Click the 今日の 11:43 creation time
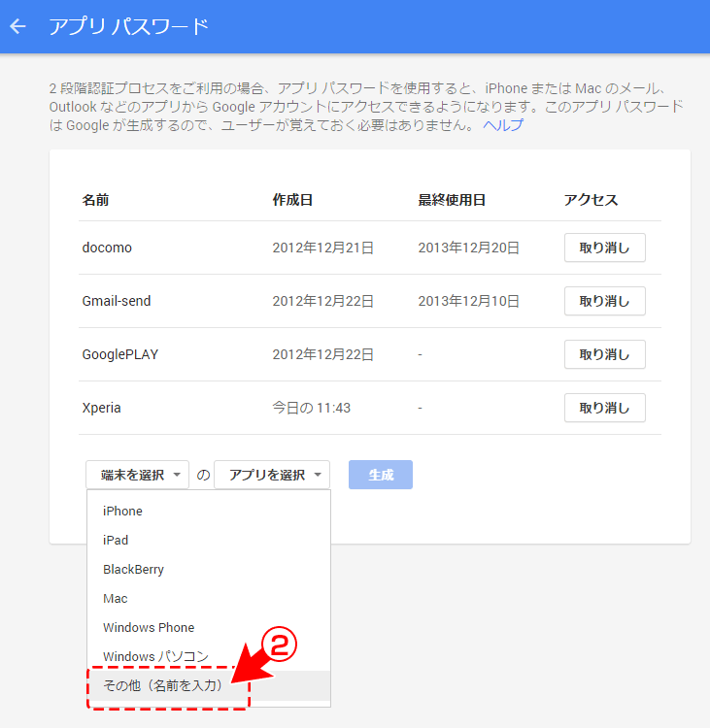Image resolution: width=710 pixels, height=728 pixels. click(312, 408)
